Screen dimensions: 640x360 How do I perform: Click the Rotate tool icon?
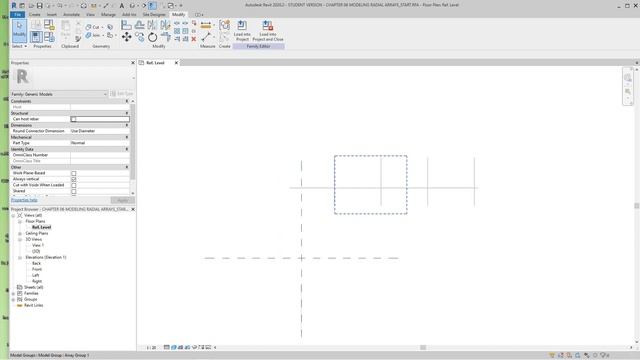[x=152, y=38]
